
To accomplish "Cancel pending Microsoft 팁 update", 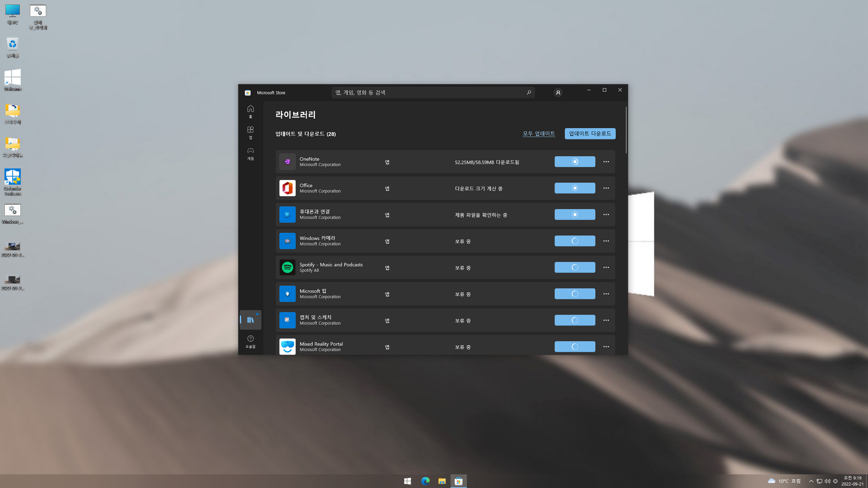I will click(574, 294).
